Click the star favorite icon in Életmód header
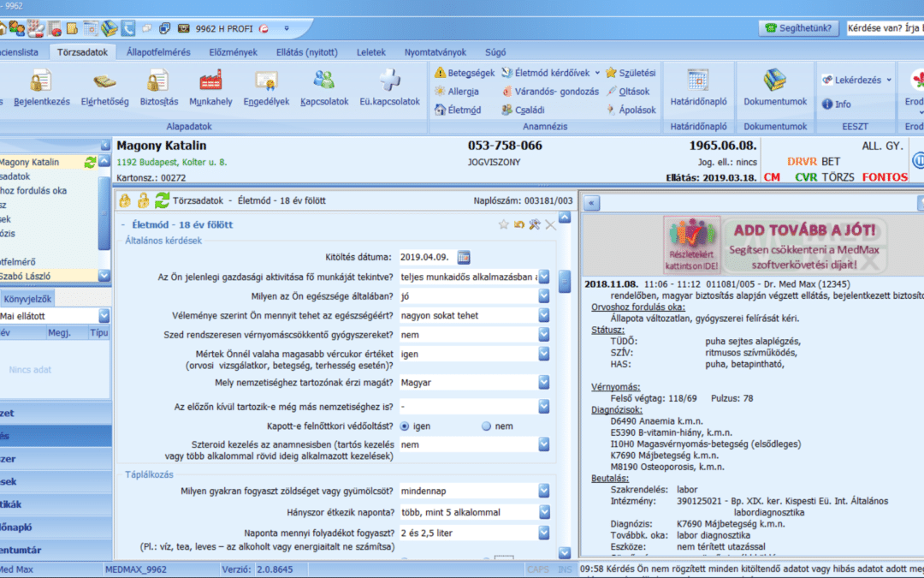924x578 pixels. coord(504,224)
